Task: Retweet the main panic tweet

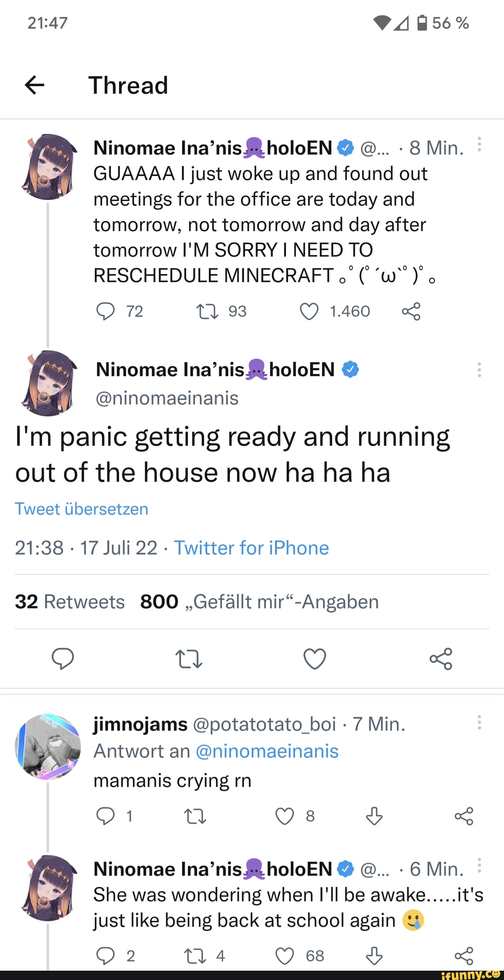Action: 189,659
